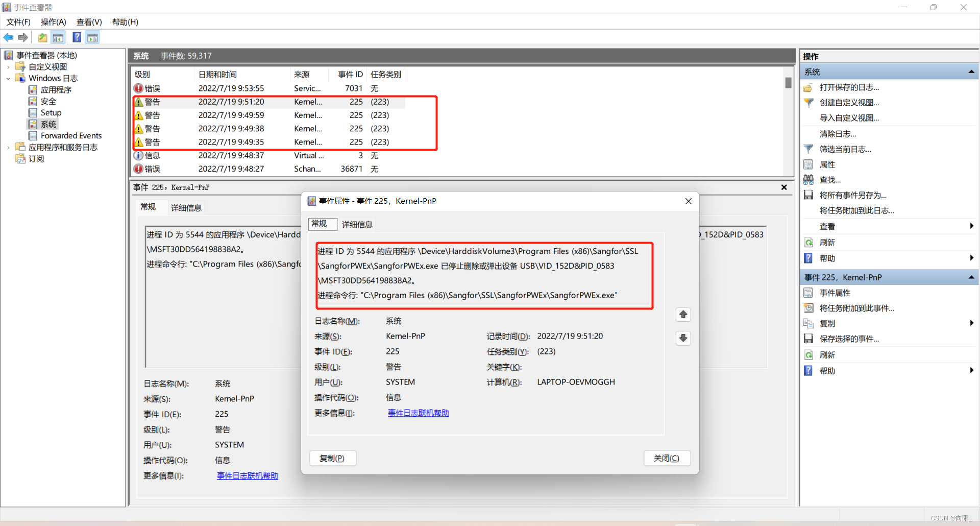This screenshot has width=980, height=526.
Task: Expand 自定义视图 tree node
Action: [8, 67]
